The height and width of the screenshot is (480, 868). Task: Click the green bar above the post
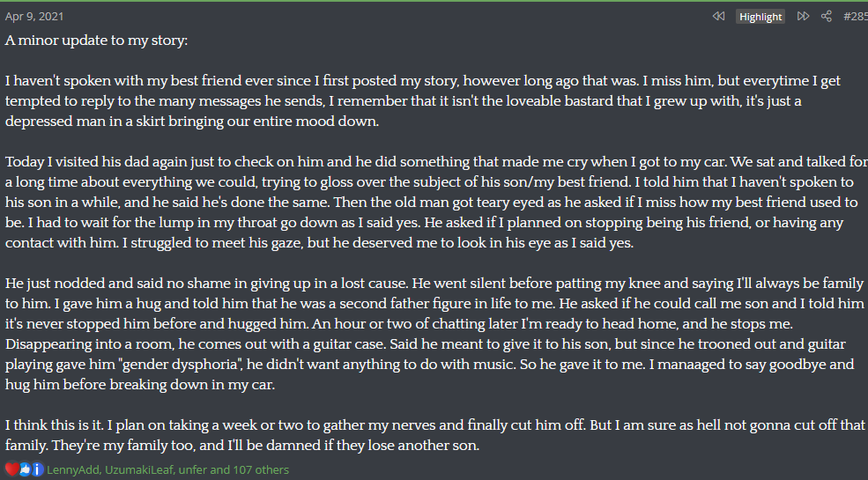click(x=434, y=2)
